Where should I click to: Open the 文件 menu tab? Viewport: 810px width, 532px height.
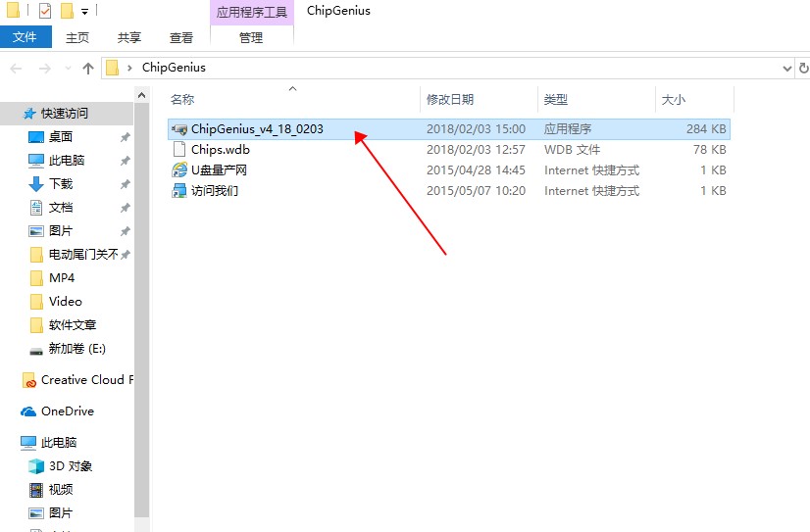25,37
